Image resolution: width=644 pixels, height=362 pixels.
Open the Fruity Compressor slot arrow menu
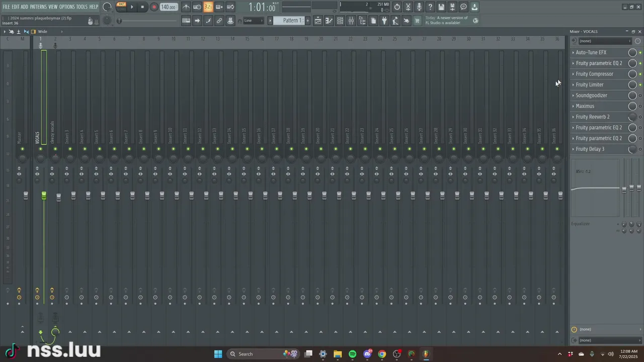coord(573,74)
